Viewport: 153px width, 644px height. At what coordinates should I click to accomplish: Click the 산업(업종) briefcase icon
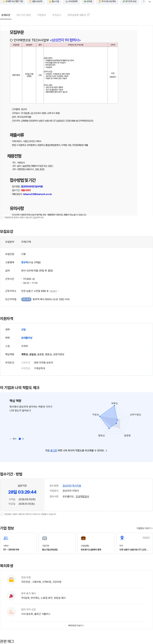(83, 538)
